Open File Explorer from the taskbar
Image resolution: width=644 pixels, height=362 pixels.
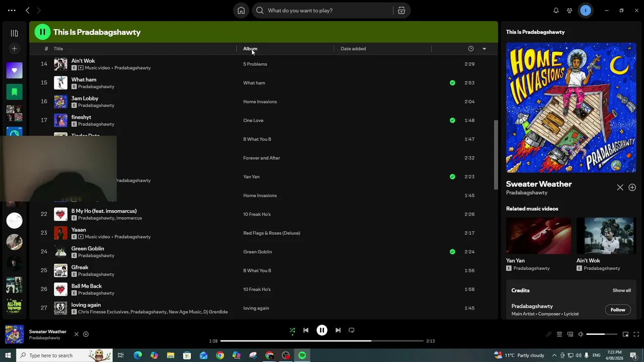pyautogui.click(x=171, y=355)
